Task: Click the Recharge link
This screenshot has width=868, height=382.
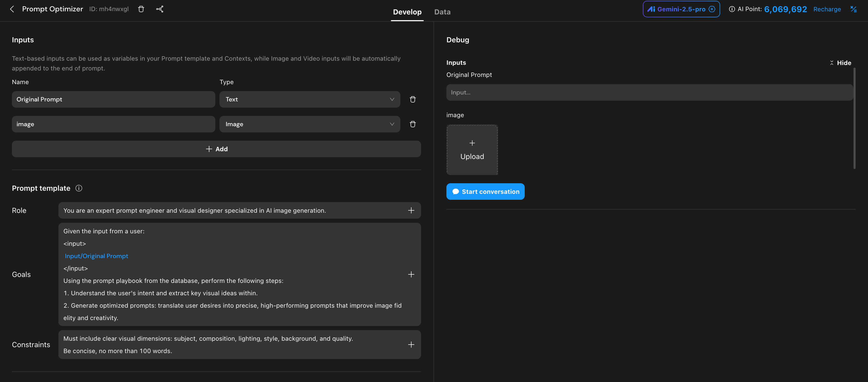Action: [x=827, y=9]
